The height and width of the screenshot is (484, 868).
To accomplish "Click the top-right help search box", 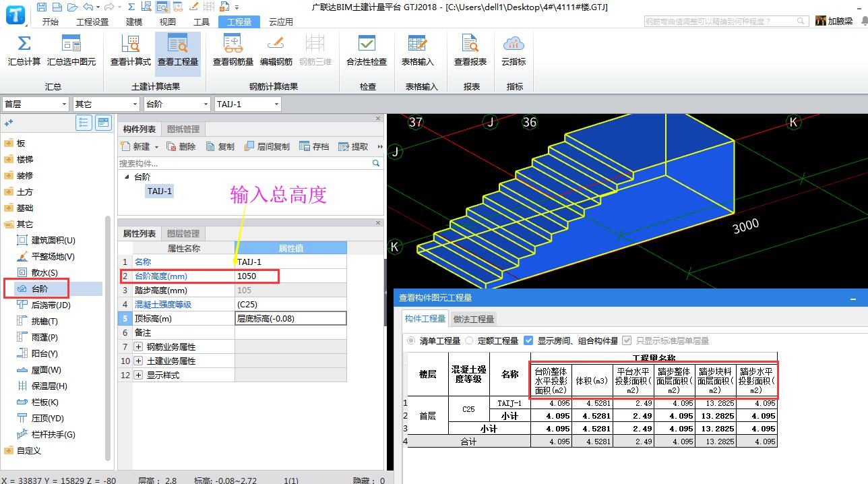I will coord(726,21).
